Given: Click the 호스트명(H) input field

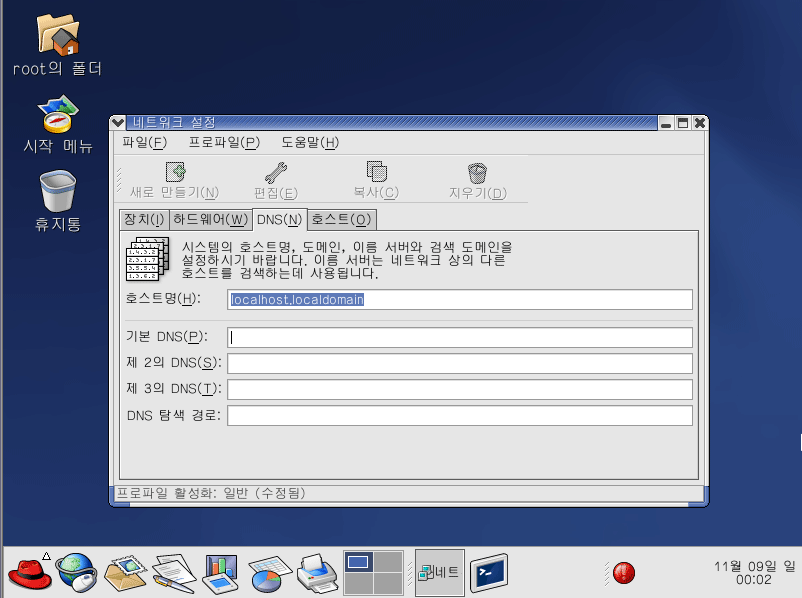Looking at the screenshot, I should 460,299.
